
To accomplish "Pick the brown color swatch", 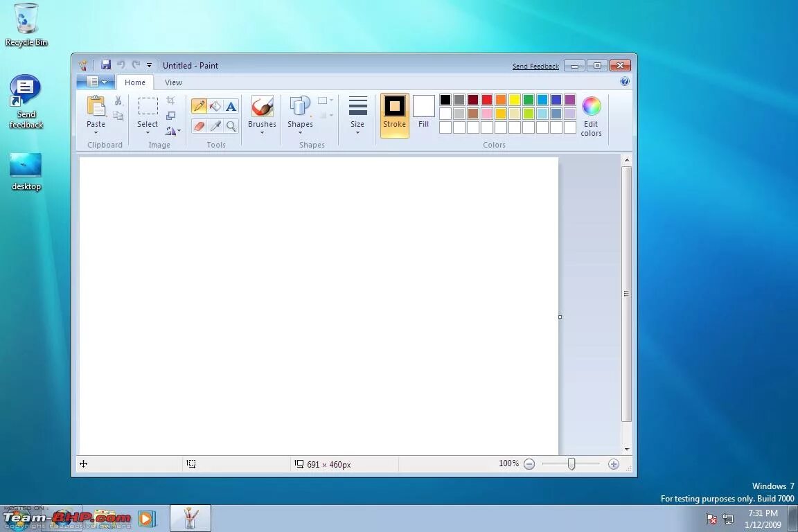I will click(x=473, y=113).
